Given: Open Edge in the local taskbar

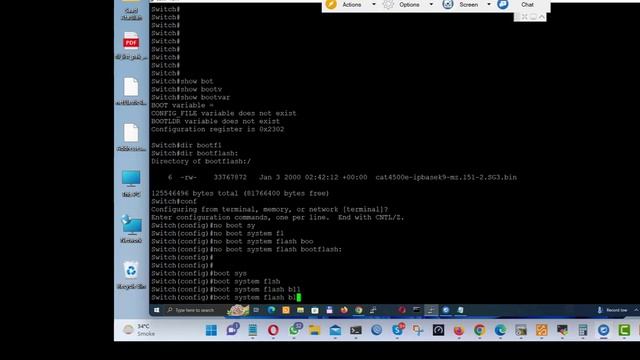Looking at the screenshot, I should click(500, 330).
